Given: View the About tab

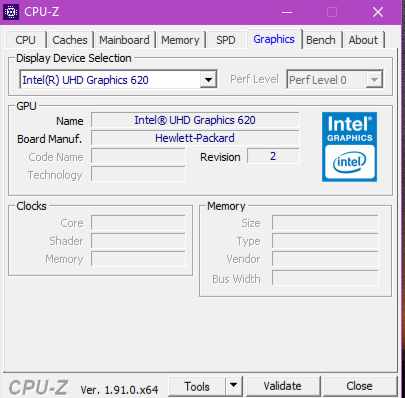Looking at the screenshot, I should [363, 40].
